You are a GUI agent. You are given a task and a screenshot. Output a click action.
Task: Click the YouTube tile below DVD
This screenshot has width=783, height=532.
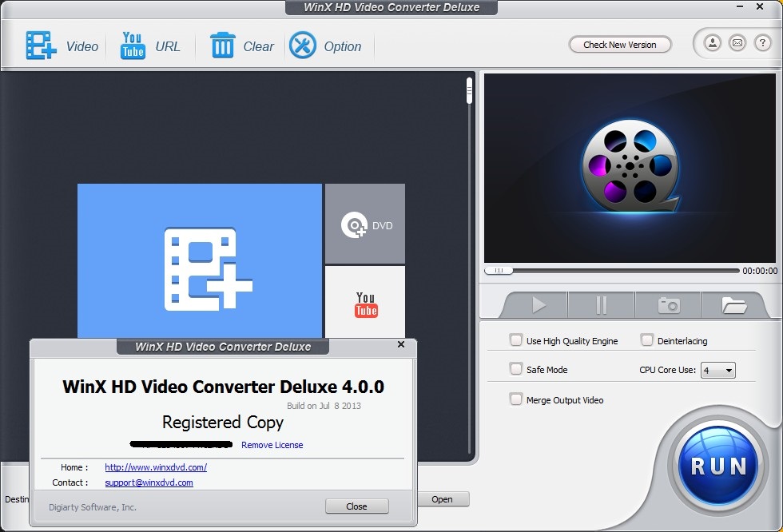click(x=364, y=303)
